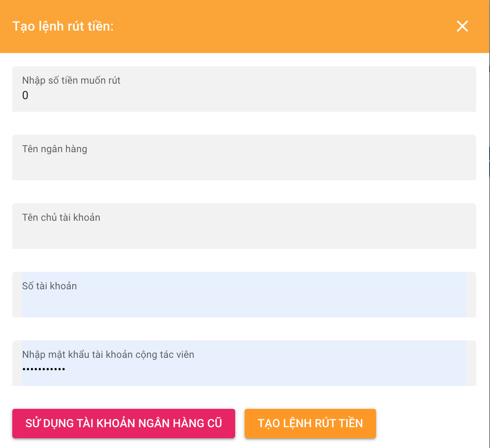This screenshot has width=490, height=448.
Task: Focus the collaborator account password field
Action: click(x=245, y=370)
